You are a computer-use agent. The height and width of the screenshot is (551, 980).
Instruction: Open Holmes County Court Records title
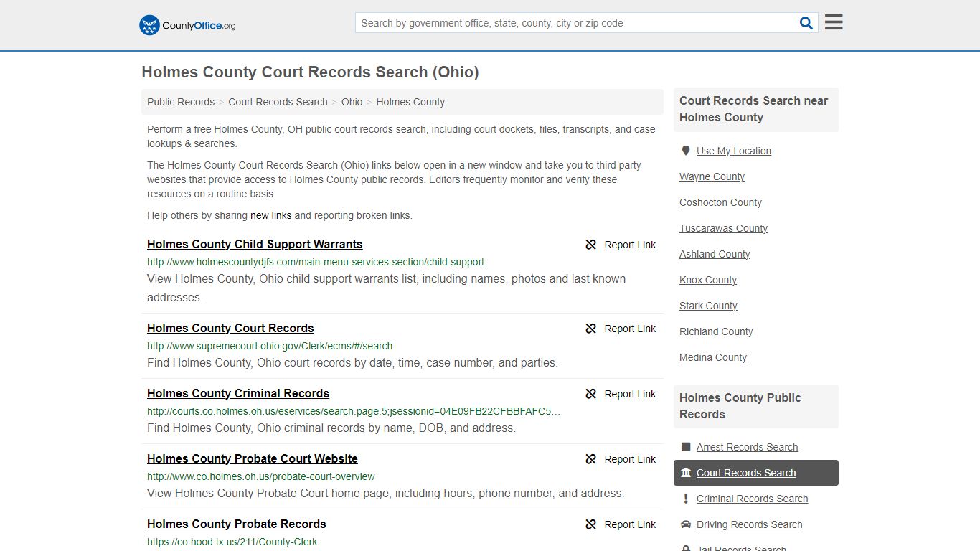coord(230,328)
